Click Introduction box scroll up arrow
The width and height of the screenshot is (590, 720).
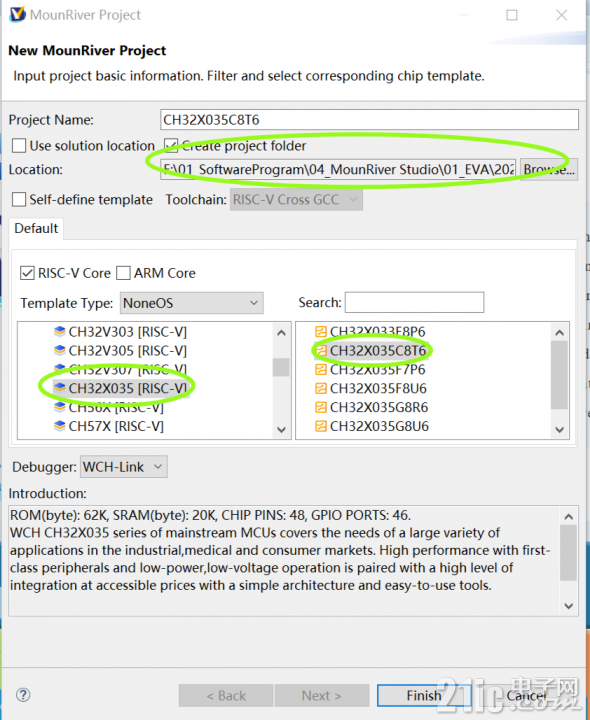568,517
